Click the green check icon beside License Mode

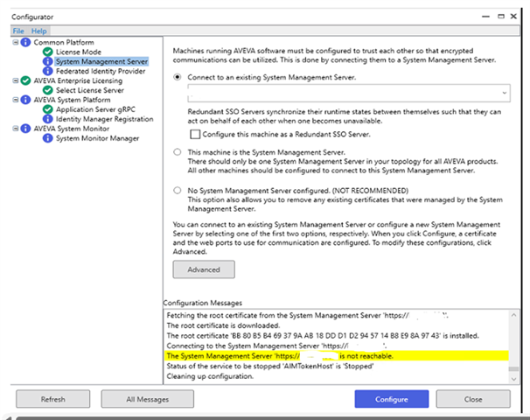pos(47,52)
